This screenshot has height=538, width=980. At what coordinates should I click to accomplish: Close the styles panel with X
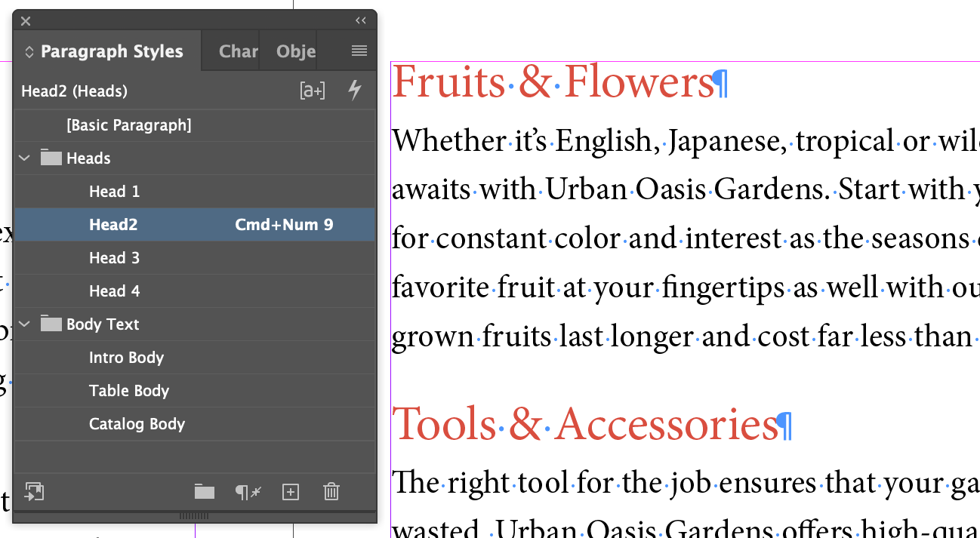(26, 21)
